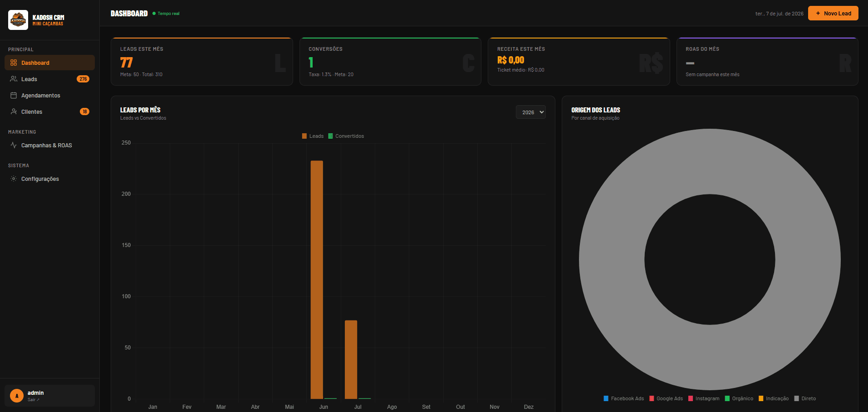
Task: Click the Agendamentos calendar icon
Action: tap(14, 95)
